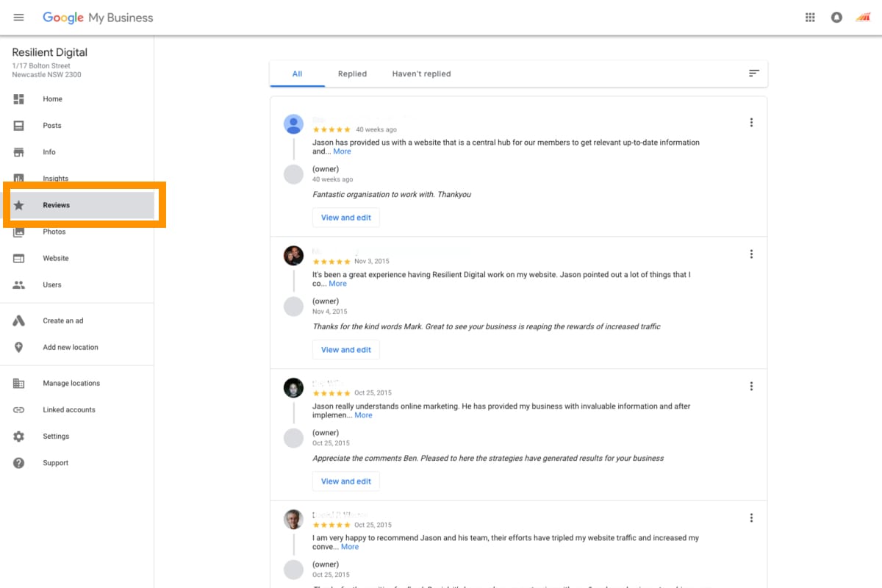Viewport: 882px width, 588px height.
Task: Open the Info section
Action: tap(49, 152)
